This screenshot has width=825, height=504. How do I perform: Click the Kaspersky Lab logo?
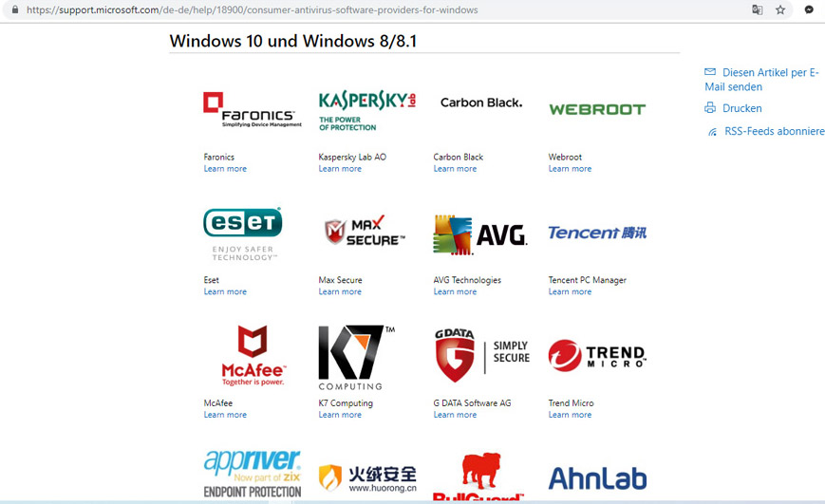pos(367,110)
